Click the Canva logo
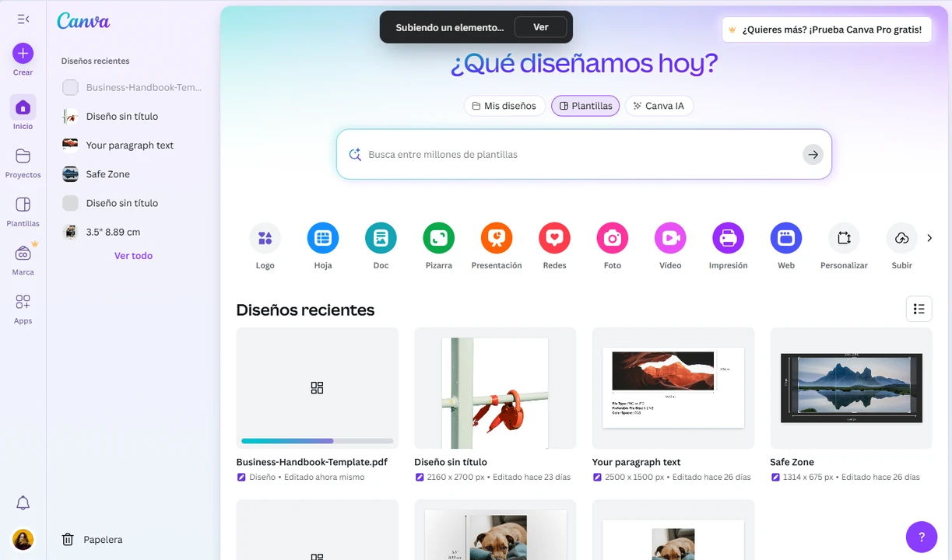Screen dimensions: 952x560 pyautogui.click(x=83, y=21)
